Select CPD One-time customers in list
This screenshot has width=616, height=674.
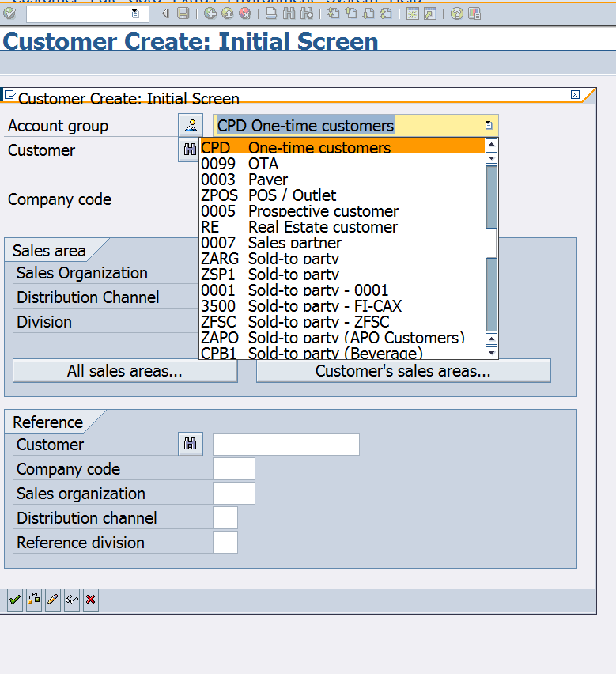point(342,147)
